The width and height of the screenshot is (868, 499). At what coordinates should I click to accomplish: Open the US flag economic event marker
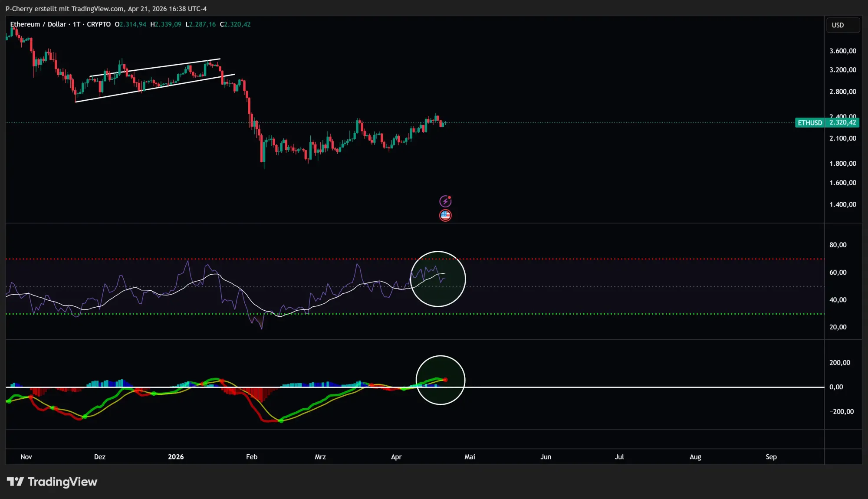coord(445,215)
